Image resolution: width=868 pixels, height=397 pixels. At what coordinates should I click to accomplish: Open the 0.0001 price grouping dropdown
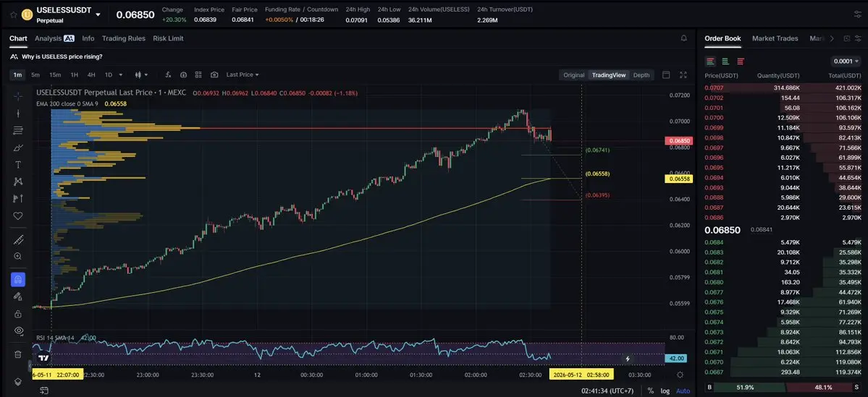pyautogui.click(x=846, y=61)
